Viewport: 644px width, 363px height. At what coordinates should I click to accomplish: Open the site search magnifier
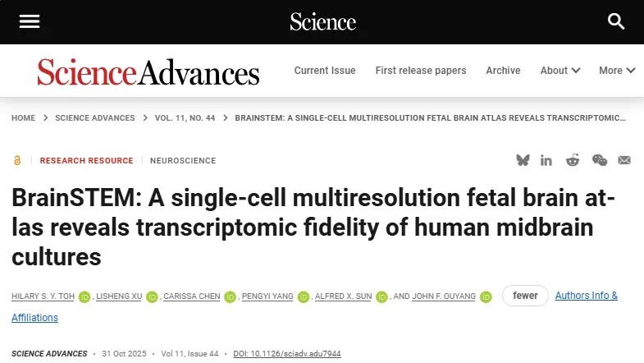click(616, 22)
